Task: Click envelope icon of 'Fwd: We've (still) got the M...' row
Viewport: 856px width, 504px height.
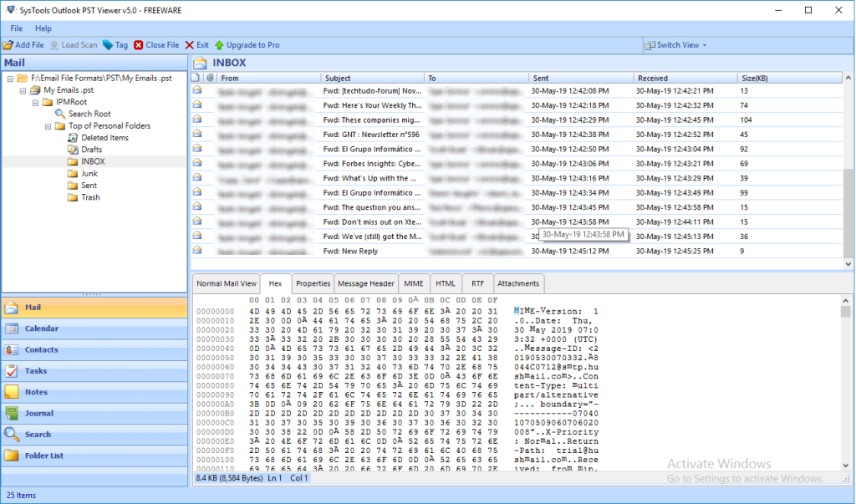Action: (197, 236)
